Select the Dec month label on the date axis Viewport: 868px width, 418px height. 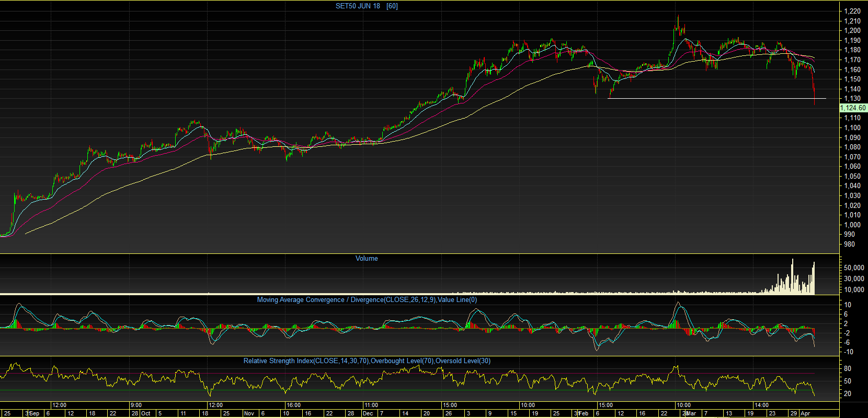click(x=368, y=413)
